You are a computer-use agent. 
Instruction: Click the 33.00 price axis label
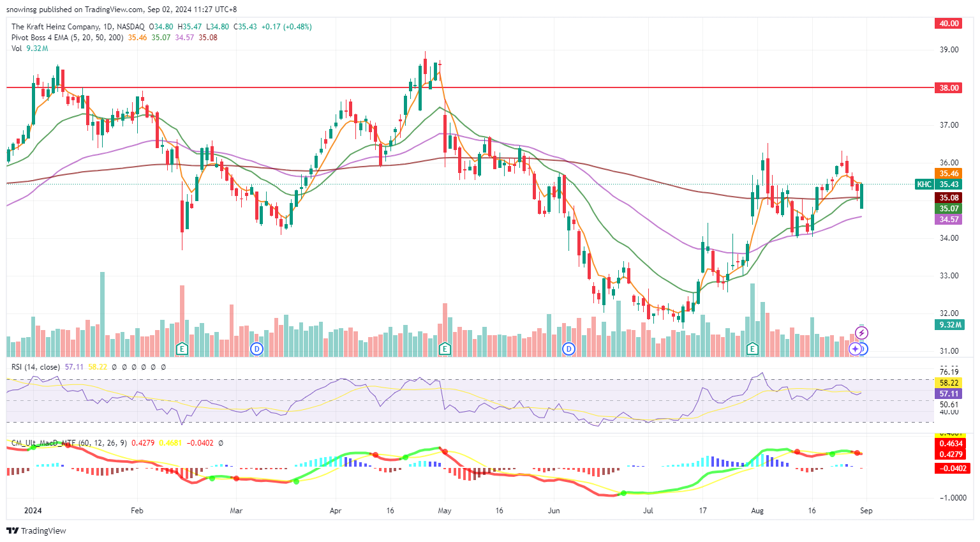pyautogui.click(x=949, y=276)
